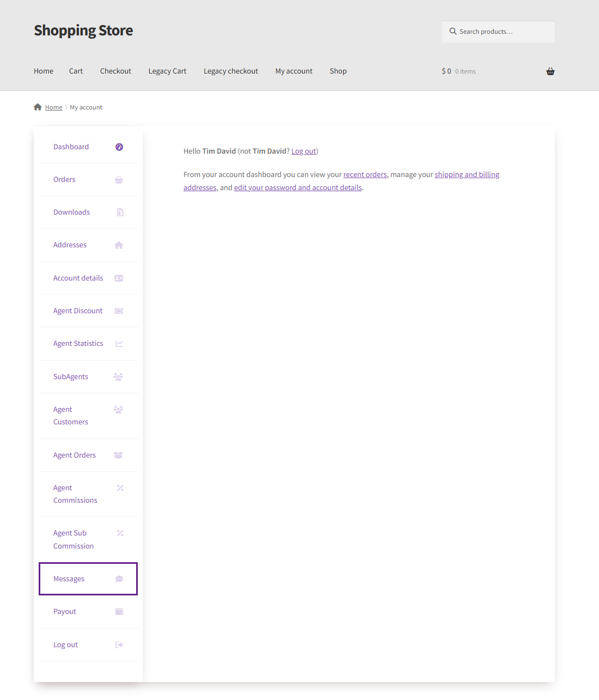This screenshot has width=599, height=700.
Task: Open Agent Discount in sidebar
Action: (78, 311)
